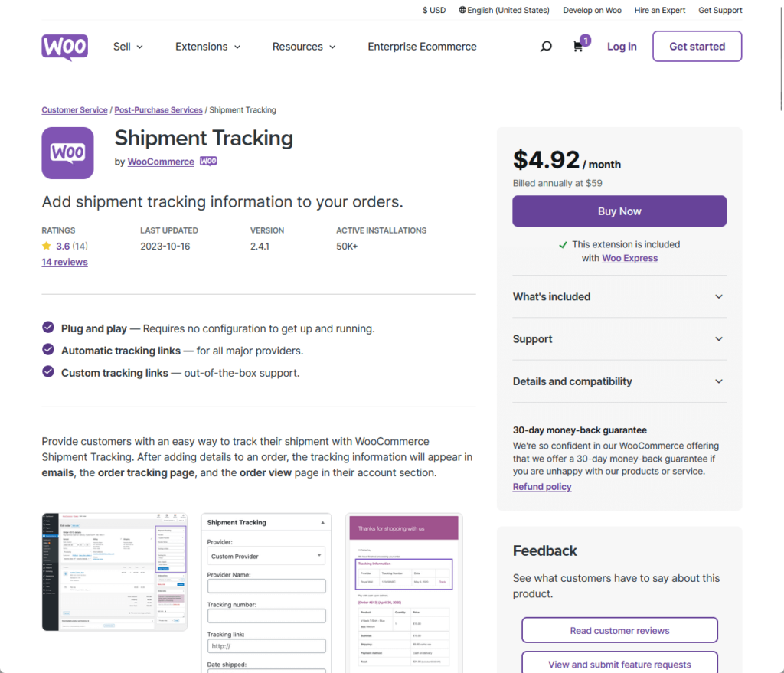The width and height of the screenshot is (784, 673).
Task: Click the 3.6 rating value
Action: click(63, 246)
